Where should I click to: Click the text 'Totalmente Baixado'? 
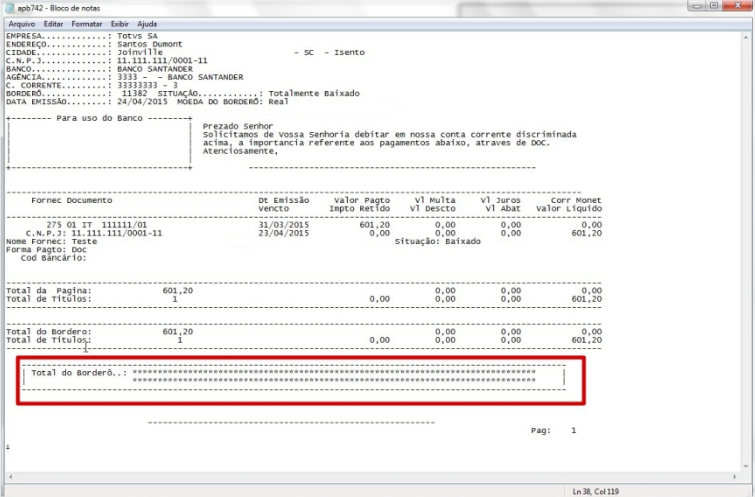click(x=314, y=93)
